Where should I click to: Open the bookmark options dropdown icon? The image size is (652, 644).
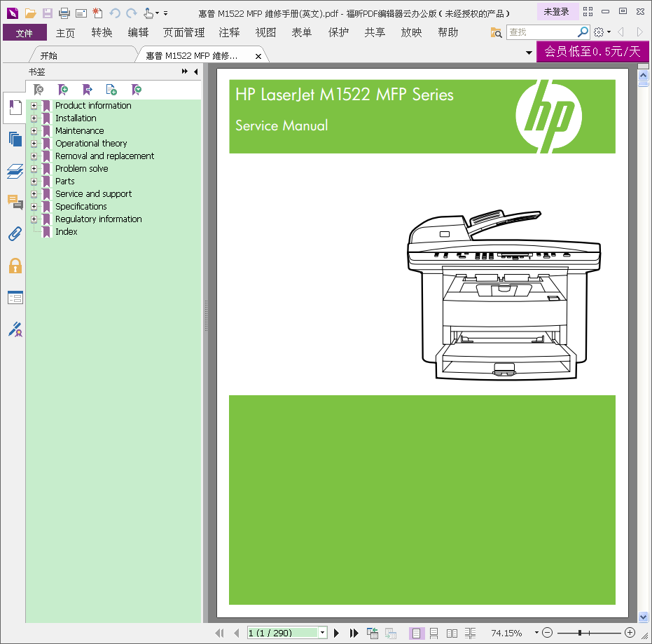(x=136, y=90)
